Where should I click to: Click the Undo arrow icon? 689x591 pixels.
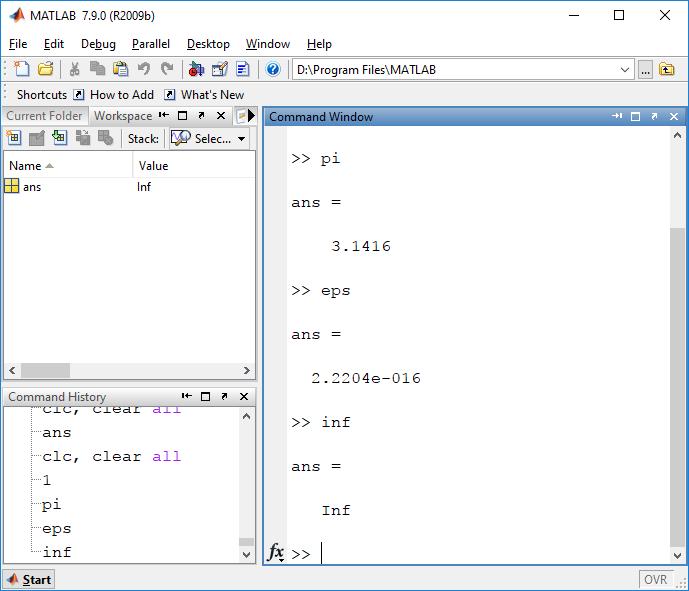pos(144,69)
